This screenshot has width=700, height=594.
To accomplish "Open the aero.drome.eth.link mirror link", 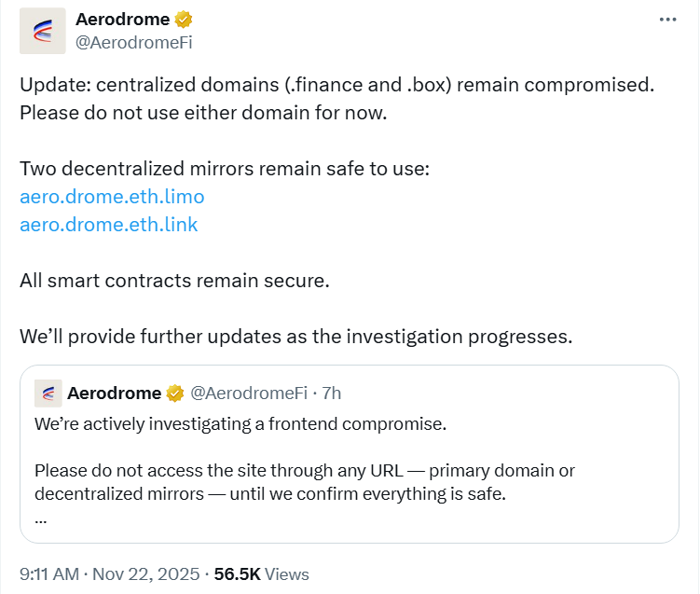I will (x=108, y=225).
